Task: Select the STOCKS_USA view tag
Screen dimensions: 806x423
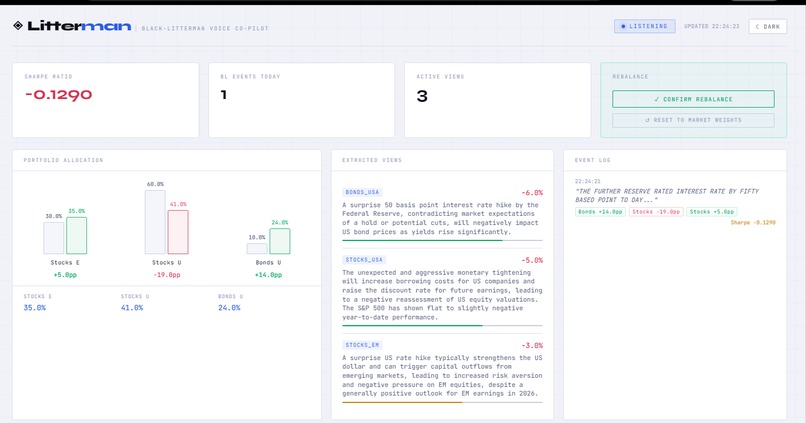Action: tap(364, 260)
